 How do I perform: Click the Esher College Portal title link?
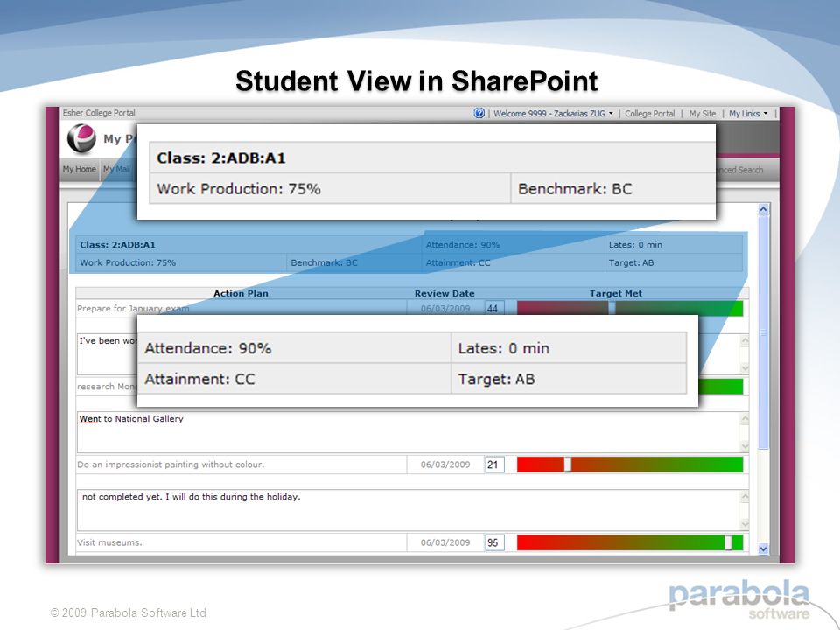point(99,113)
